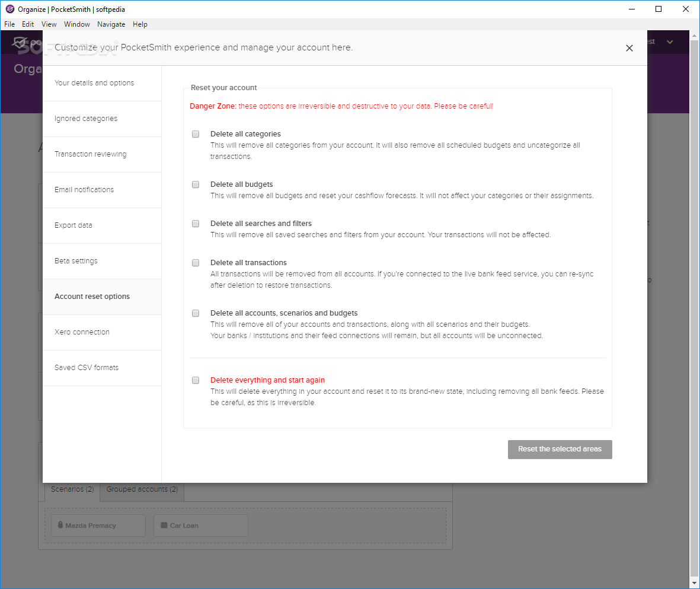Click the Delete all budgets label
Image resolution: width=700 pixels, height=589 pixels.
click(x=241, y=184)
